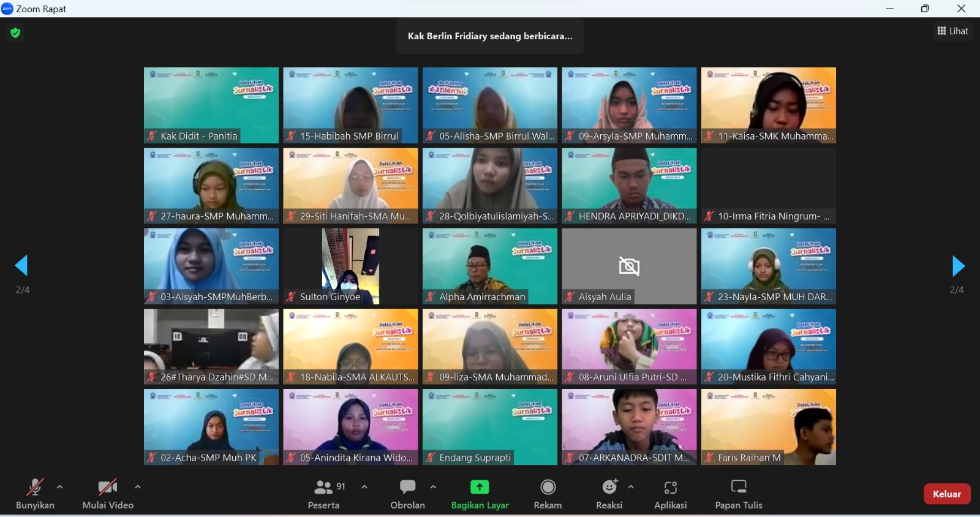Screen dimensions: 980x517
Task: Open the Aplikasi apps panel
Action: tap(671, 494)
